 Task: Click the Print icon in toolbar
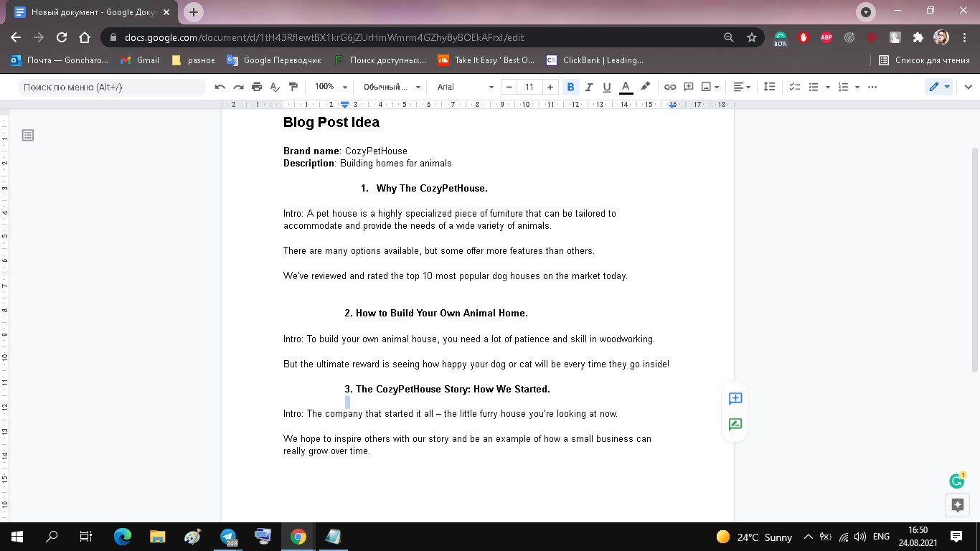click(257, 87)
